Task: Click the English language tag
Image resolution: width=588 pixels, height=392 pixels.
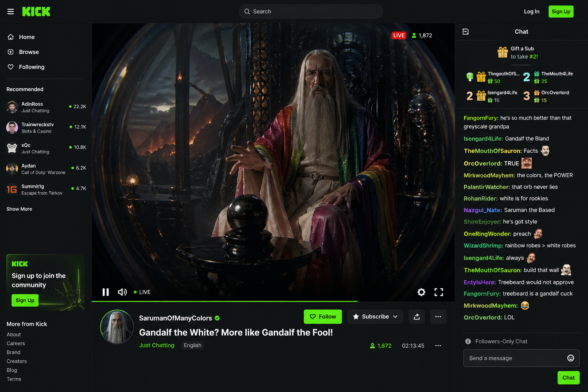Action: 193,345
